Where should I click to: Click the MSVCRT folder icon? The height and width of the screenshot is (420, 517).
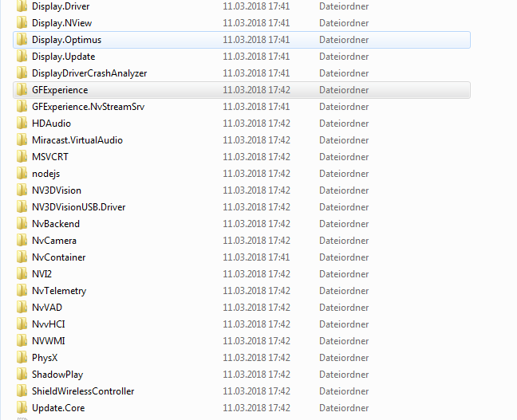click(x=22, y=157)
